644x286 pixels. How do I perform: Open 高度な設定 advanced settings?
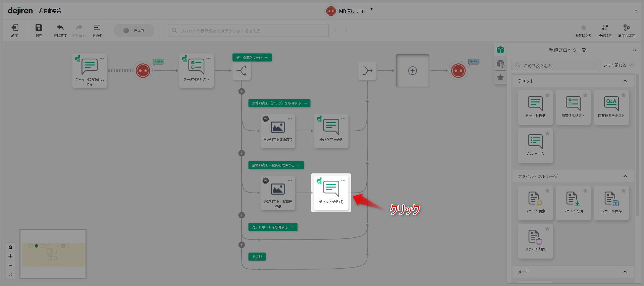tap(627, 30)
